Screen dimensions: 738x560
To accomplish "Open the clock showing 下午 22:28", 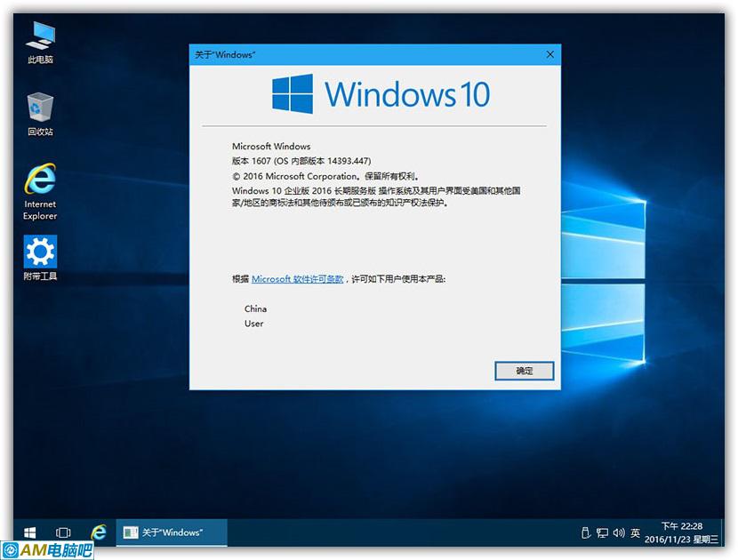I will (681, 532).
